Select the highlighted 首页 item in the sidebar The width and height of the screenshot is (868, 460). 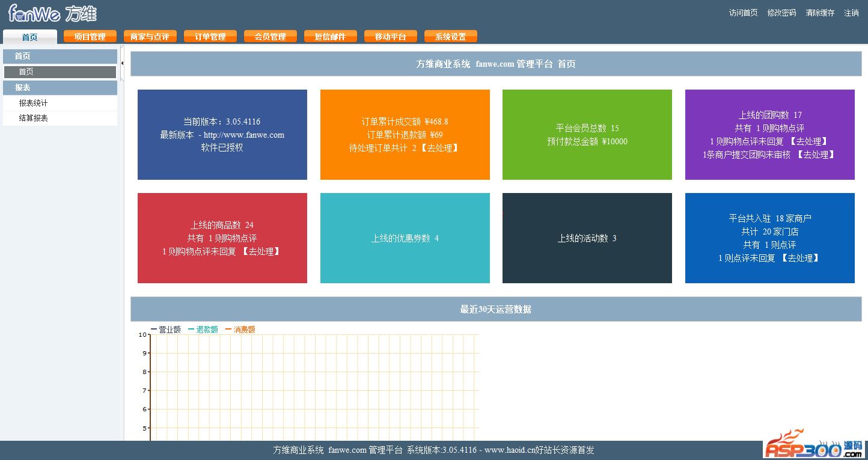60,72
